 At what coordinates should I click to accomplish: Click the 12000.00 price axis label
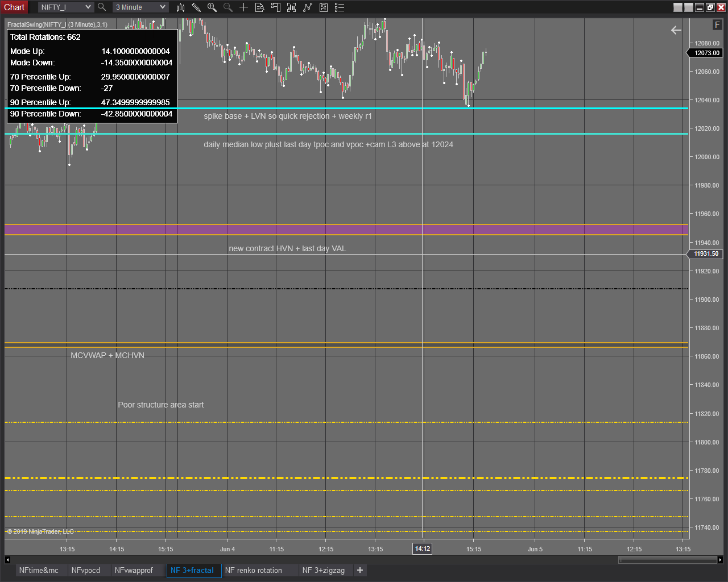(x=707, y=157)
